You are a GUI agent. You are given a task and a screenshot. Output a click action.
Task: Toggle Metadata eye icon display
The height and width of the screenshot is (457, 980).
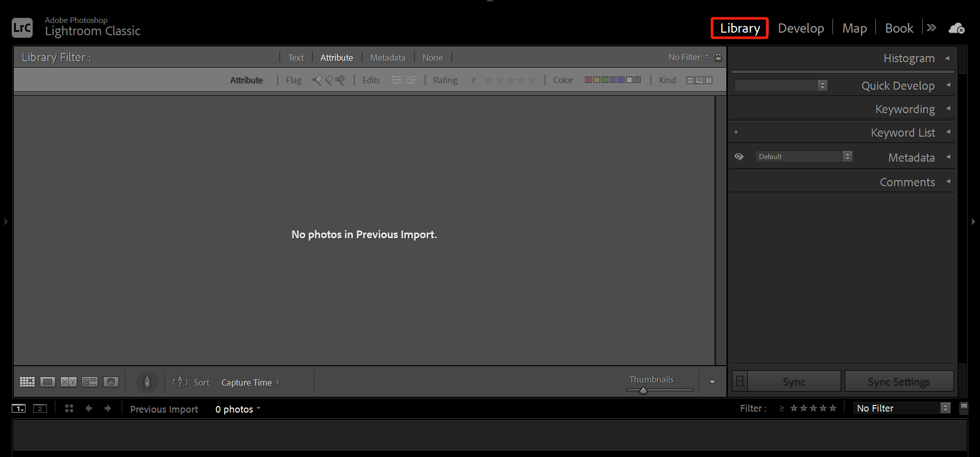739,157
